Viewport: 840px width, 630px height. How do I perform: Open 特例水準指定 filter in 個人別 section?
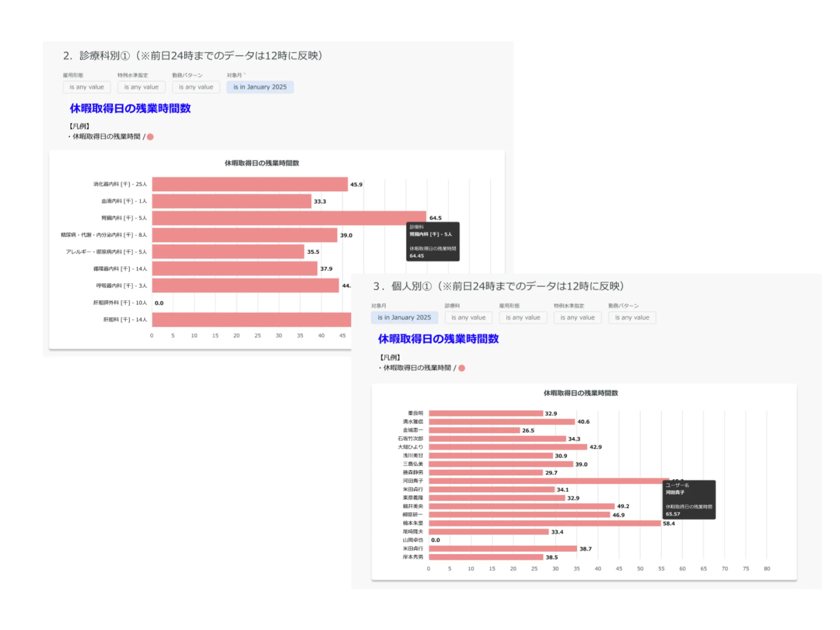point(577,317)
